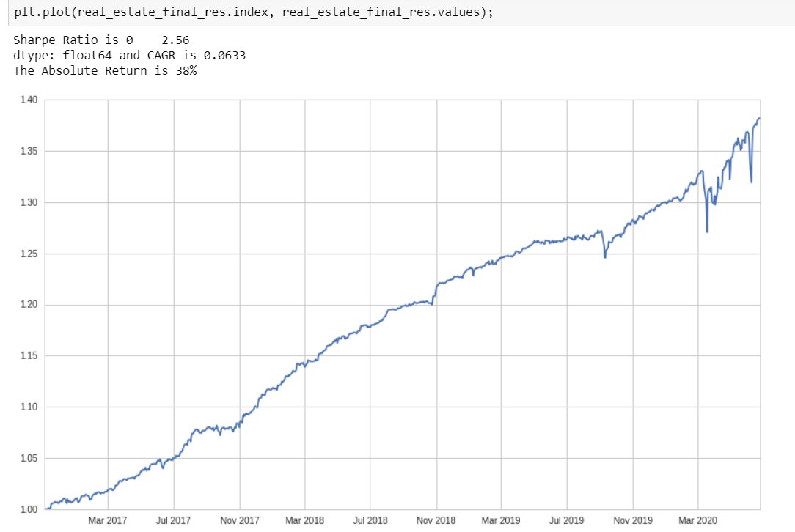Click the 1.30 y-axis label

coord(29,202)
